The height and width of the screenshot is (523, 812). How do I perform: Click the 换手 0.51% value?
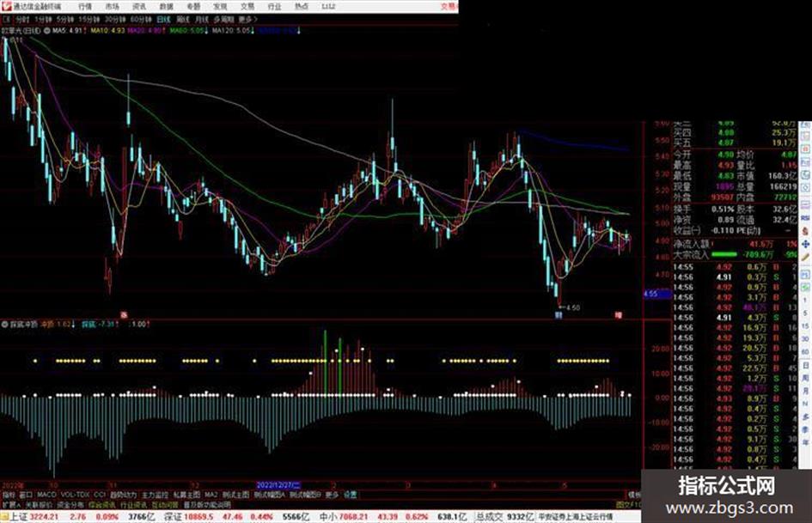click(723, 210)
